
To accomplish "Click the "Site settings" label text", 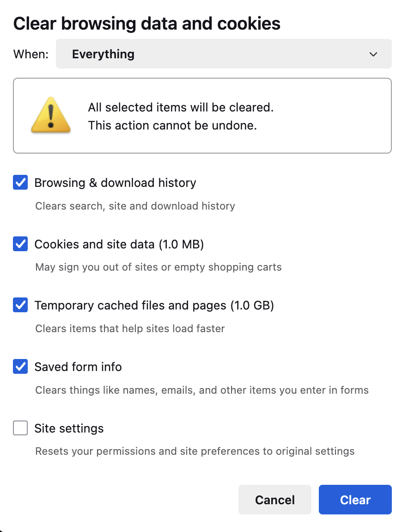I will [x=69, y=428].
